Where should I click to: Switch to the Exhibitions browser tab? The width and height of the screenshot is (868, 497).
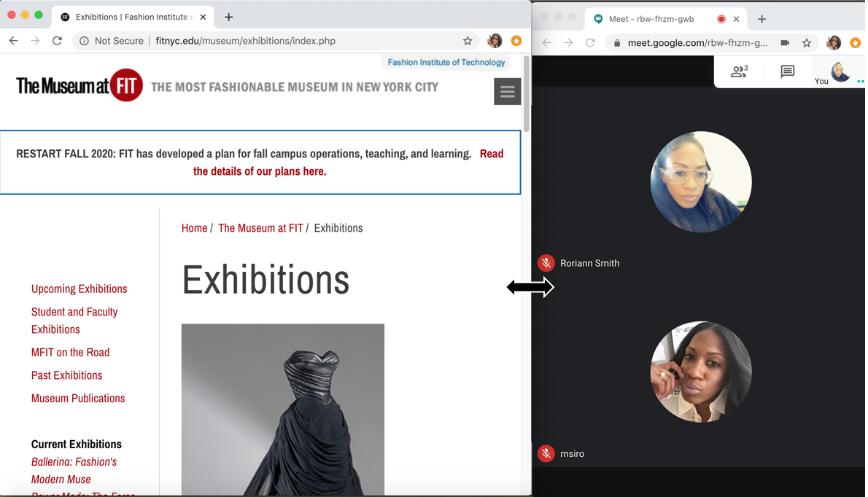pyautogui.click(x=131, y=17)
